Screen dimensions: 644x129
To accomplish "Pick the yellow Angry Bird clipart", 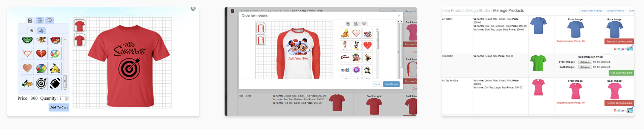I will (55, 68).
